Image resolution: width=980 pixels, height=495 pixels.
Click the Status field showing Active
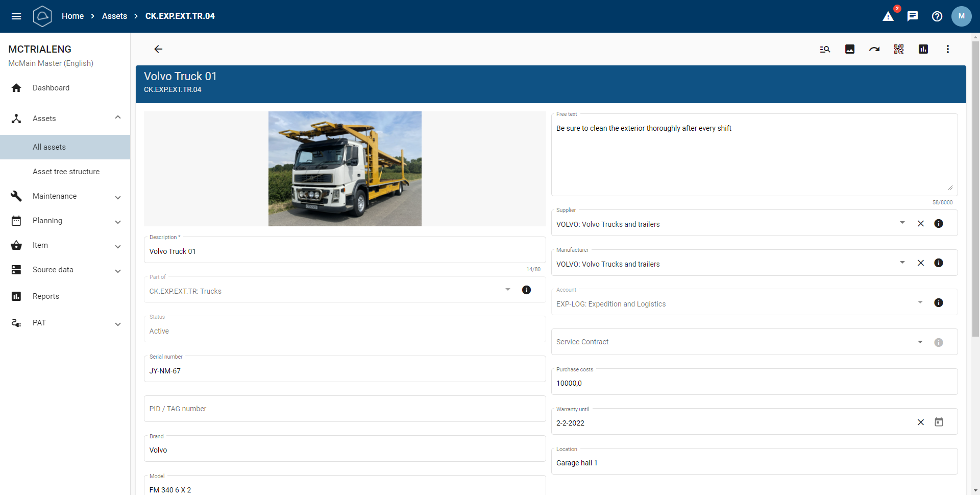(x=345, y=329)
